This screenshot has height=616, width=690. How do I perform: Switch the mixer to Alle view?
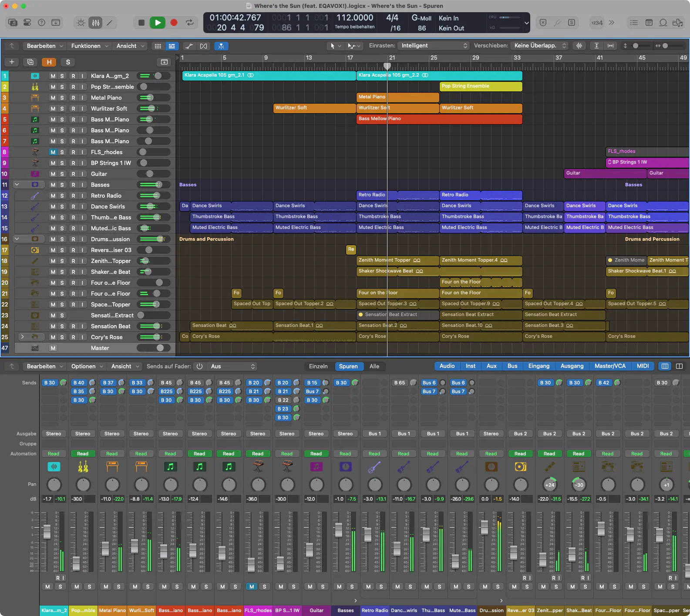pyautogui.click(x=374, y=367)
